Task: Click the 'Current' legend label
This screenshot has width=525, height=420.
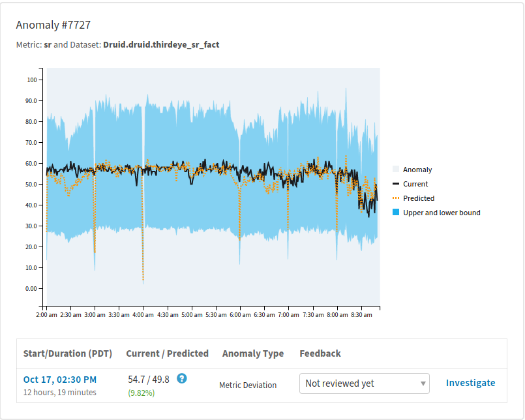Action: 415,184
